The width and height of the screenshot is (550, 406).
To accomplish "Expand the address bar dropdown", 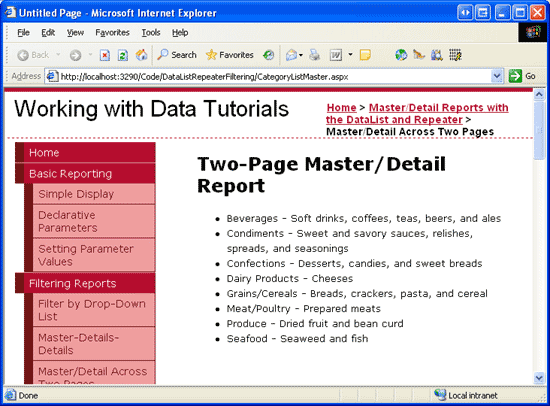I will click(497, 76).
